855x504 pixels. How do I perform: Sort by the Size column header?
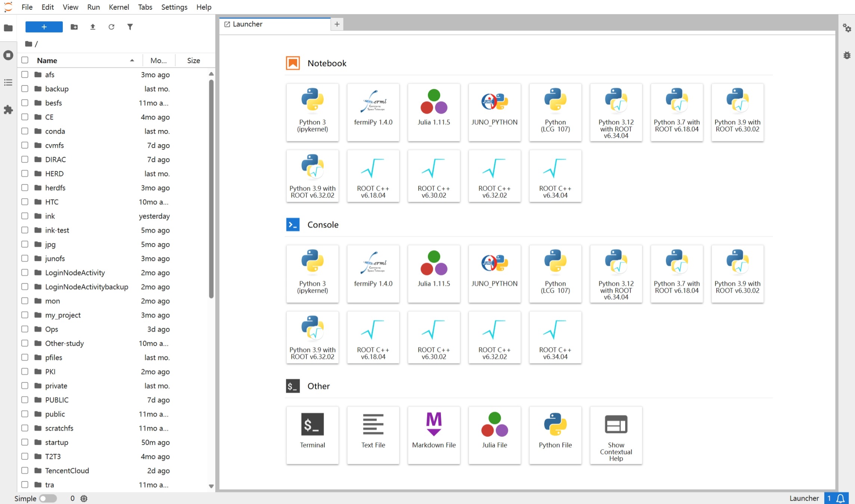pos(194,60)
